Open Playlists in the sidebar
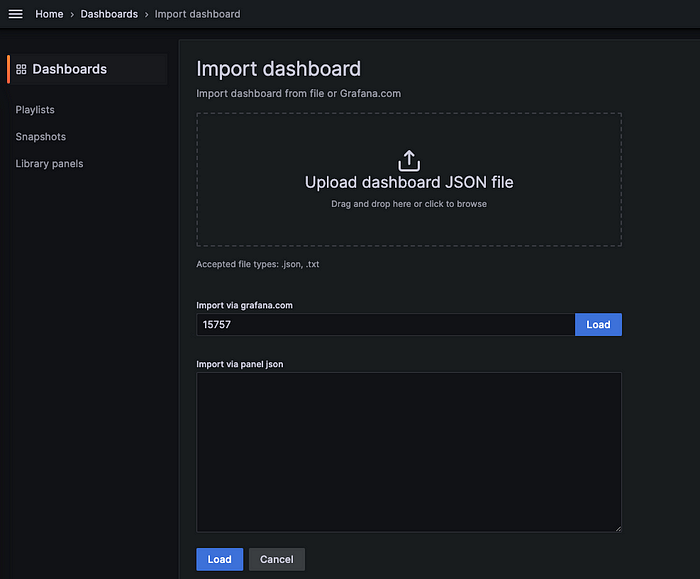Viewport: 700px width, 579px height. pyautogui.click(x=35, y=110)
